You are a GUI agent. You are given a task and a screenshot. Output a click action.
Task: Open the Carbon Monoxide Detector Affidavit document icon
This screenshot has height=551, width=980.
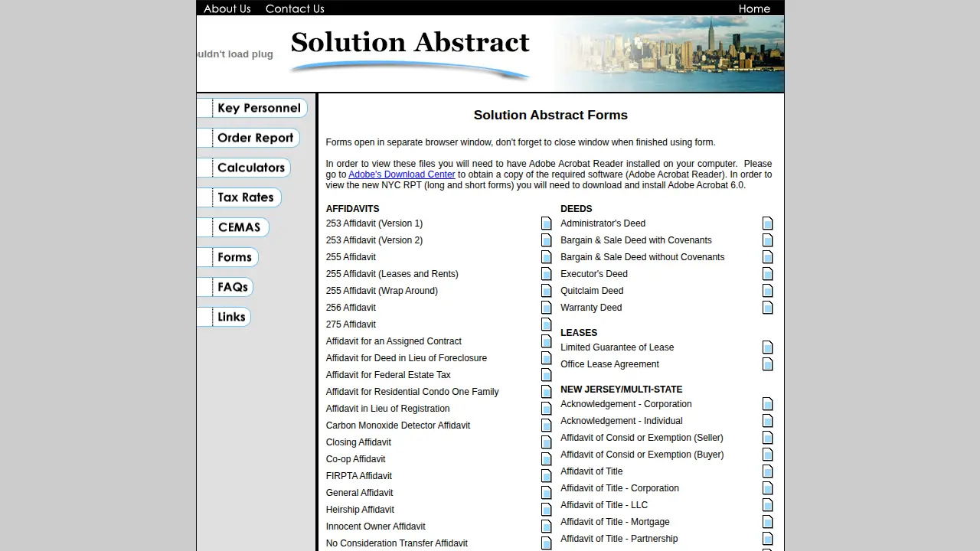pyautogui.click(x=547, y=425)
